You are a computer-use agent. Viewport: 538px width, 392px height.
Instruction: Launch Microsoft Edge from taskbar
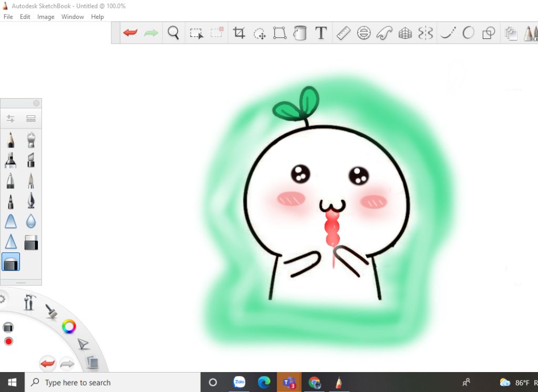point(264,382)
